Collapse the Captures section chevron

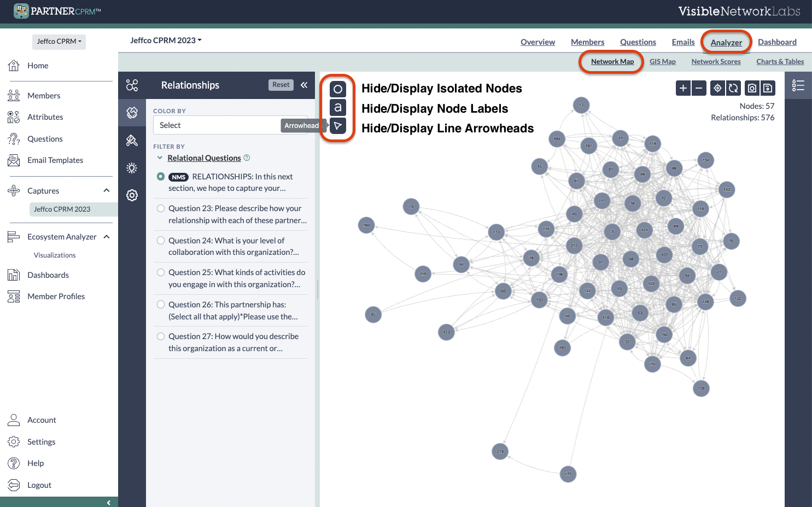coord(107,190)
